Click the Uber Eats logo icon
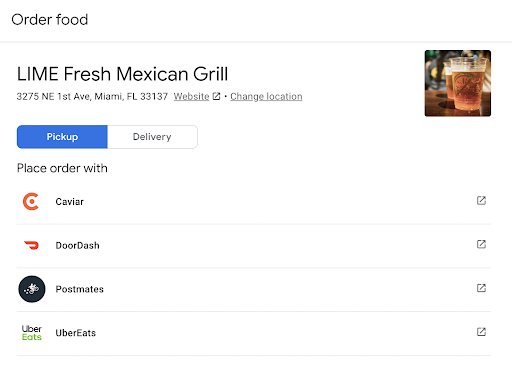Viewport: 512px width, 378px height. click(x=32, y=333)
